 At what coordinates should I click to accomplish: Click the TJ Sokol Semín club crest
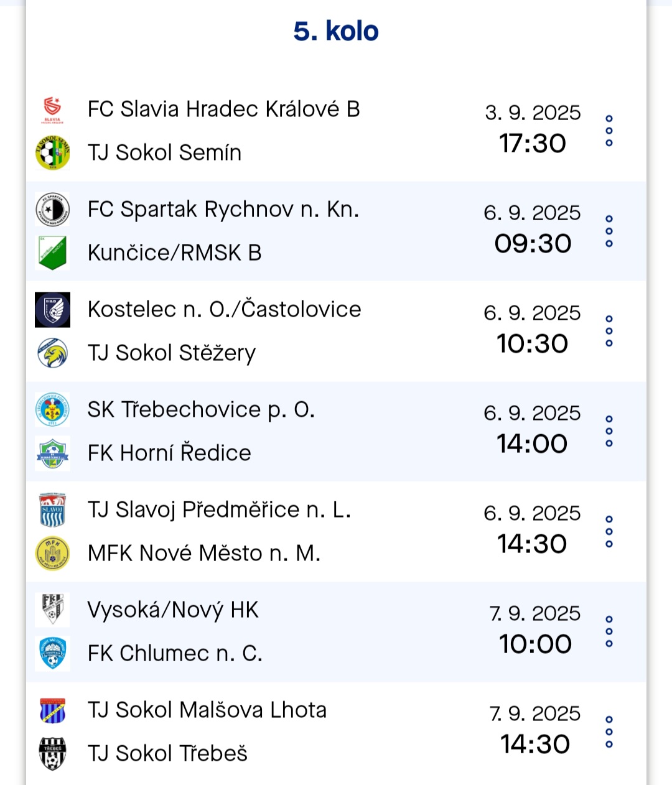tap(52, 153)
